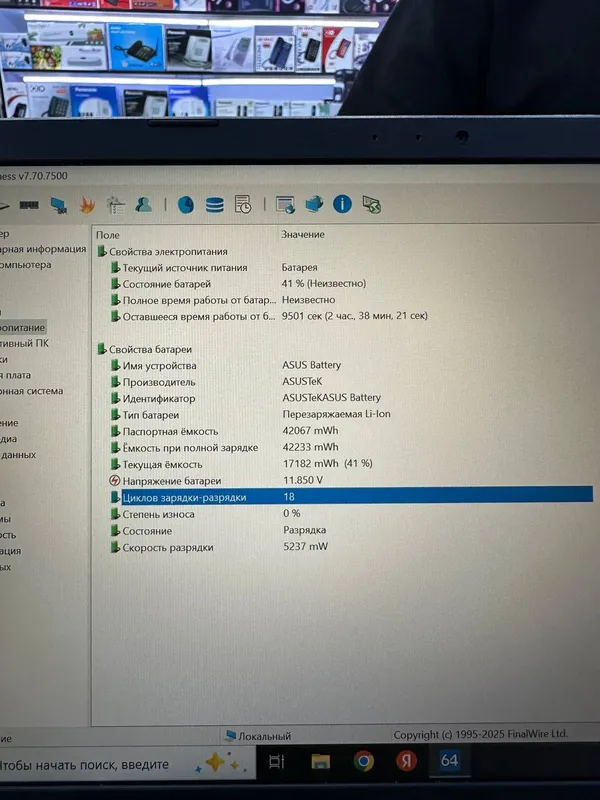Click the blue 3D cube toolbar icon

pyautogui.click(x=314, y=204)
